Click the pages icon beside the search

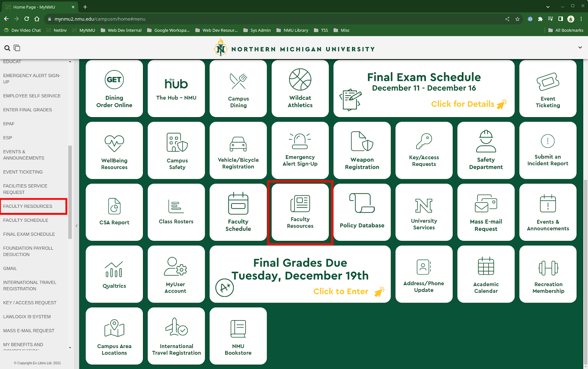(17, 48)
